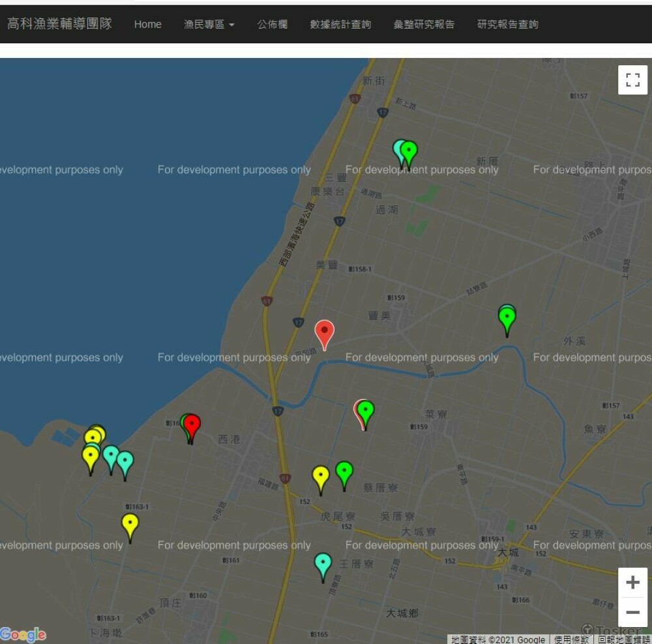Open the 公佈欄 page
The image size is (652, 644).
click(x=272, y=24)
